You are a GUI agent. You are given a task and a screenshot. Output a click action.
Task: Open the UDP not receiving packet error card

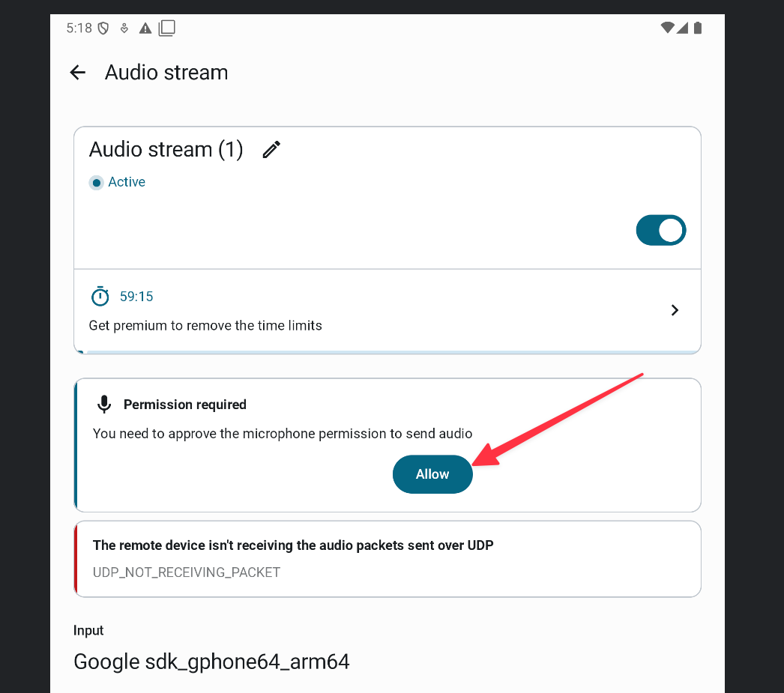[388, 559]
